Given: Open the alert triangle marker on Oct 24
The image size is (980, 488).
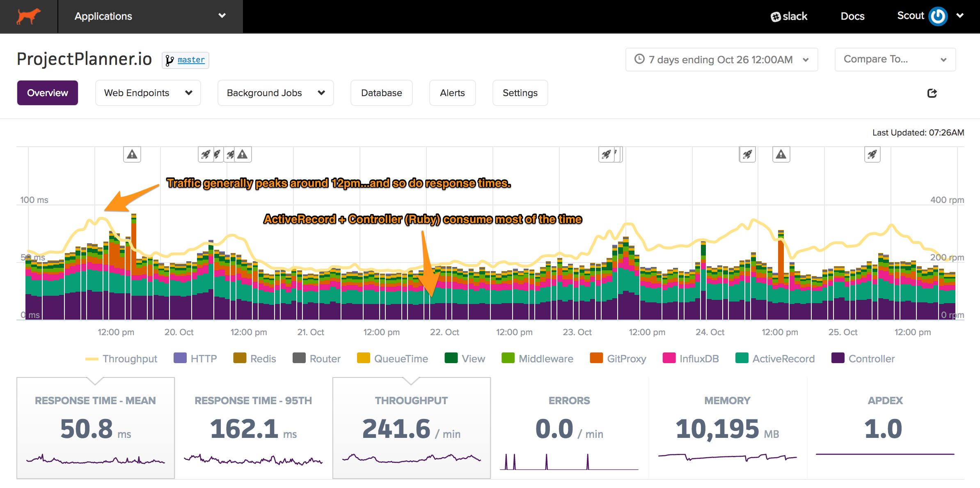Looking at the screenshot, I should [781, 154].
